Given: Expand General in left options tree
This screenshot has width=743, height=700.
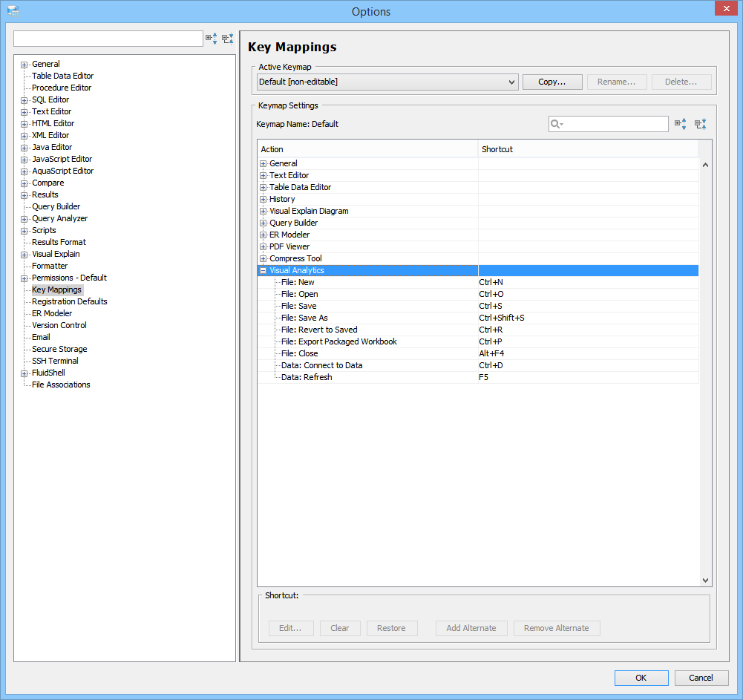Looking at the screenshot, I should coord(24,65).
